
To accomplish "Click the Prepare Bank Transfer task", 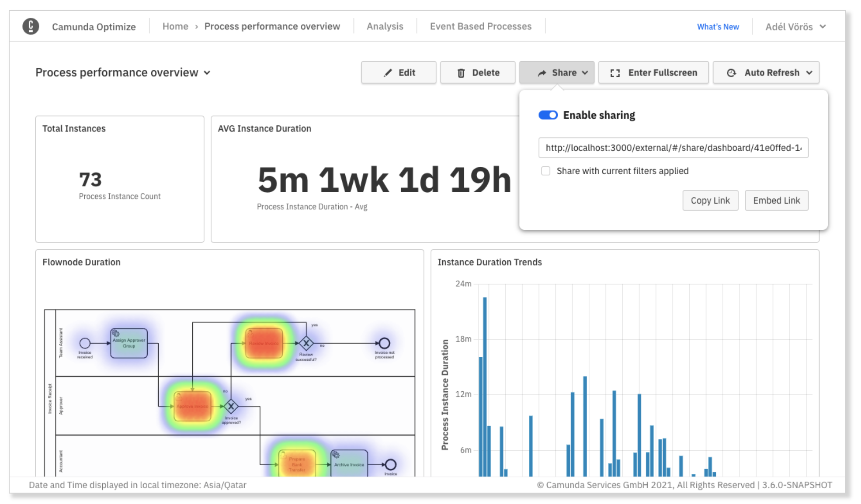I will pyautogui.click(x=297, y=464).
